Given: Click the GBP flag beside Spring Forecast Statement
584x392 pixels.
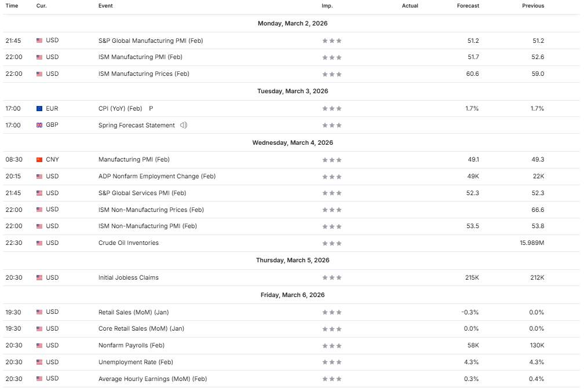Looking at the screenshot, I should click(x=39, y=125).
